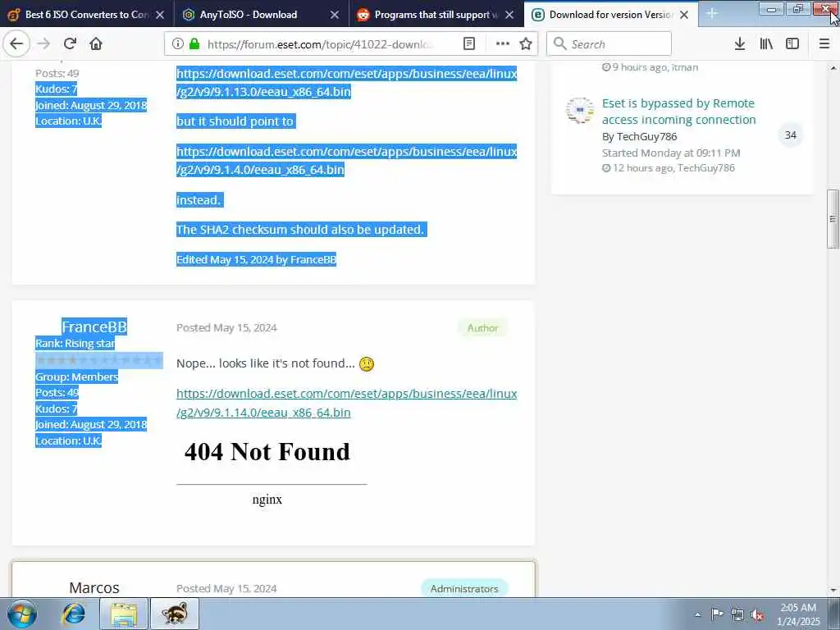Focus the browser Search box
The width and height of the screenshot is (840, 630).
coord(609,44)
